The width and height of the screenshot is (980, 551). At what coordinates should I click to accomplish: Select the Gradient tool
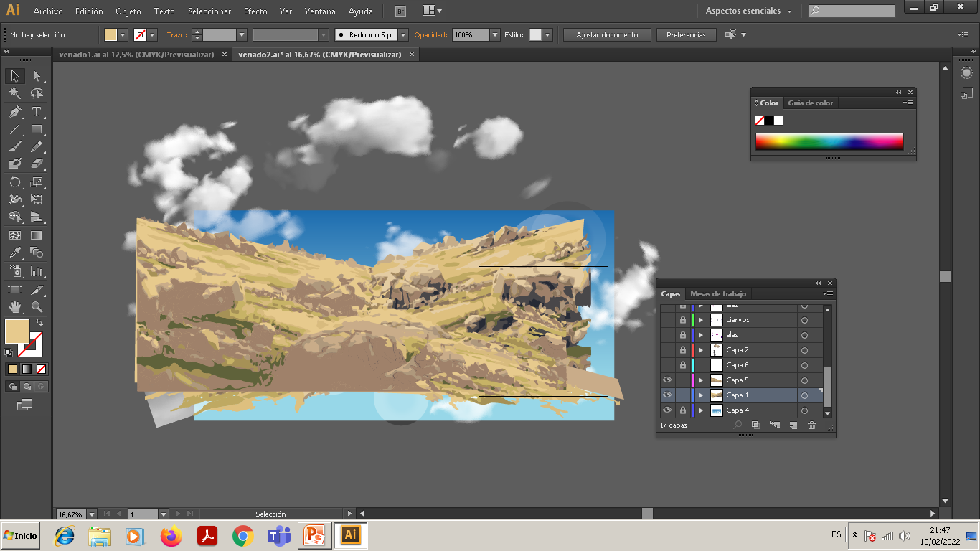click(37, 235)
